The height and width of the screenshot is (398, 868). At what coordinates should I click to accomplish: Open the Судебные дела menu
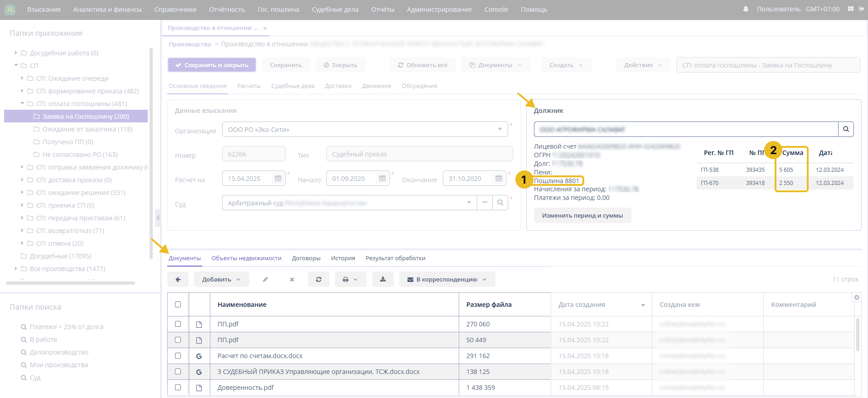pos(335,10)
